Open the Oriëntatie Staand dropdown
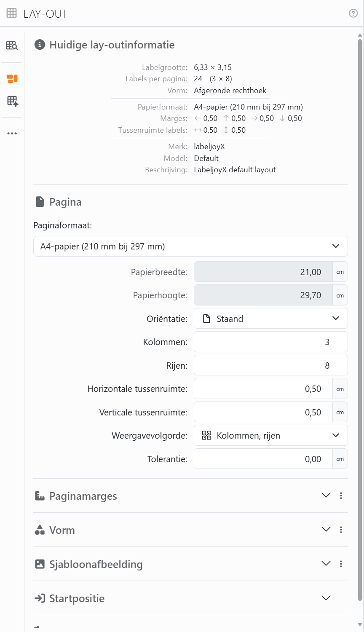This screenshot has width=364, height=632. 271,319
